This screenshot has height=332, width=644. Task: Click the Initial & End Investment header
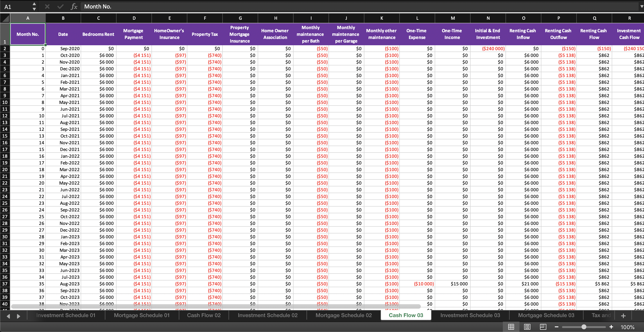(488, 34)
